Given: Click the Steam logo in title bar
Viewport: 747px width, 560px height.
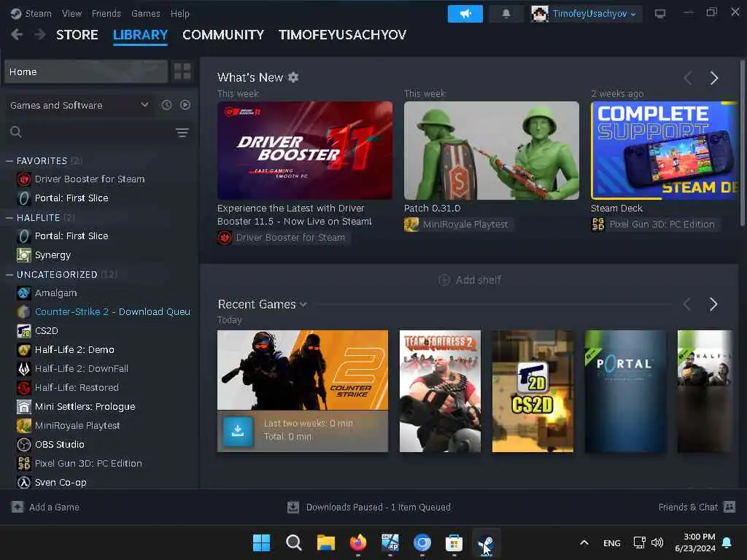Looking at the screenshot, I should click(16, 13).
